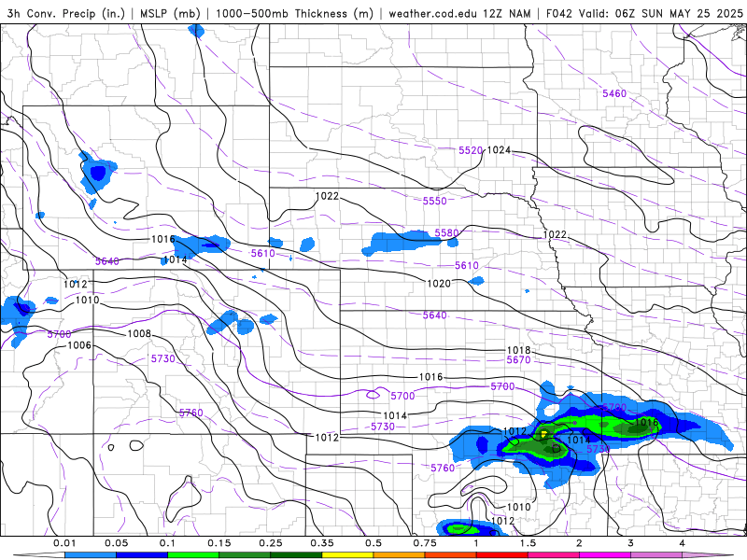Click the 5550 thickness label
This screenshot has height=560, width=747.
tap(435, 201)
